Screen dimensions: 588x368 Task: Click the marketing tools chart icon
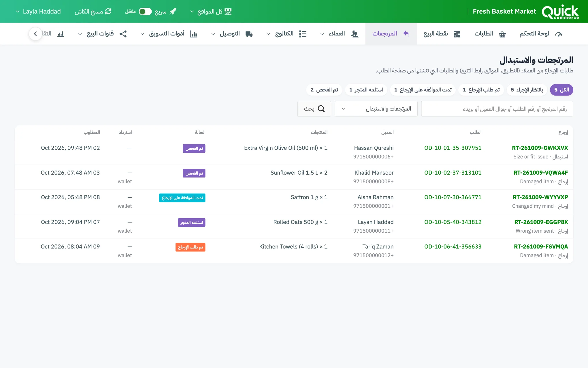pyautogui.click(x=194, y=34)
